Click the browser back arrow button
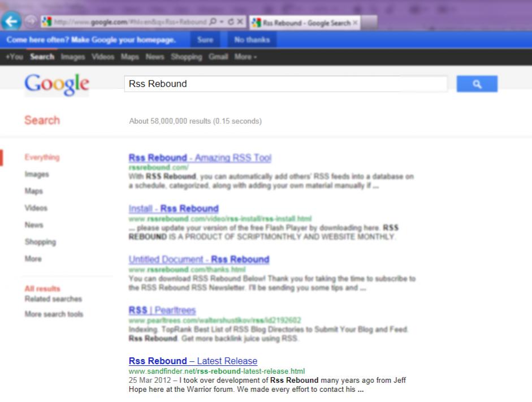 click(x=11, y=21)
